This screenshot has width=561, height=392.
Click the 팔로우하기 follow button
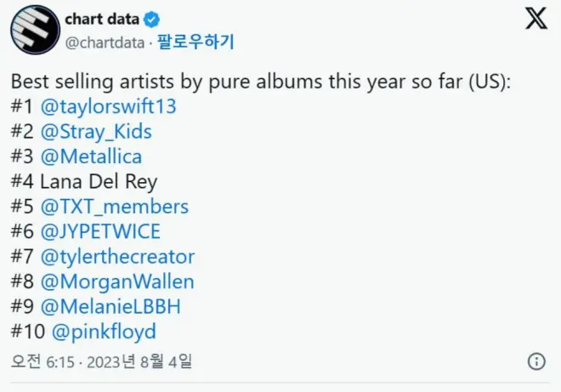point(197,42)
